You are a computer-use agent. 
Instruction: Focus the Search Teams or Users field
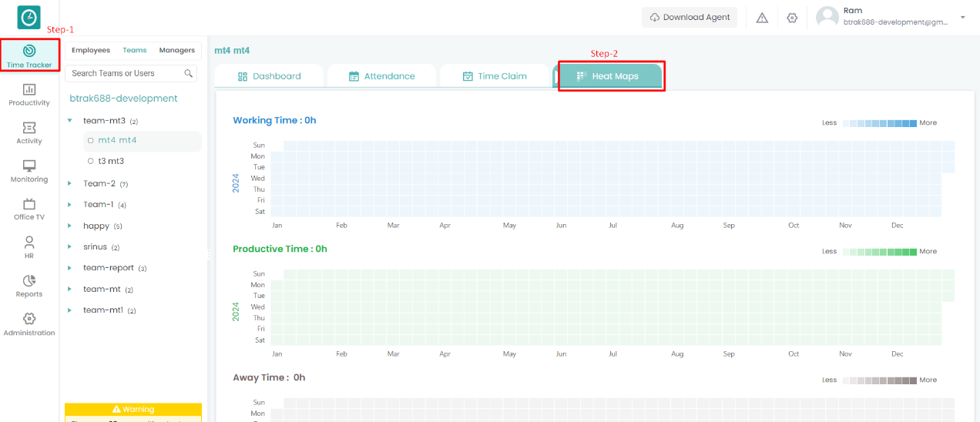click(131, 73)
